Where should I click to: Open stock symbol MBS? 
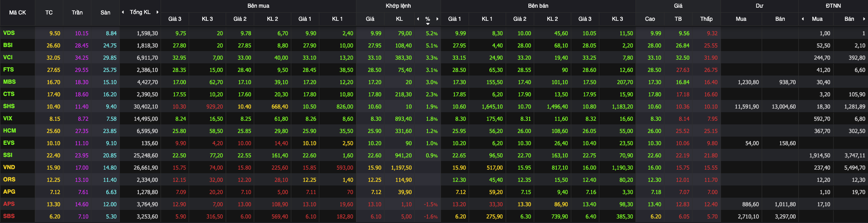9,82
